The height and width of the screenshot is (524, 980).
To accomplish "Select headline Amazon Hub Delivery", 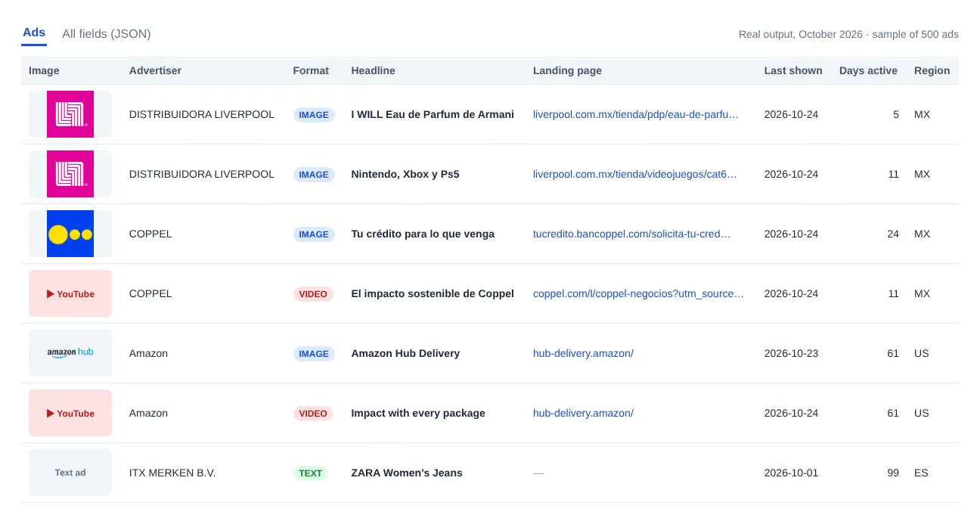I will click(405, 354).
